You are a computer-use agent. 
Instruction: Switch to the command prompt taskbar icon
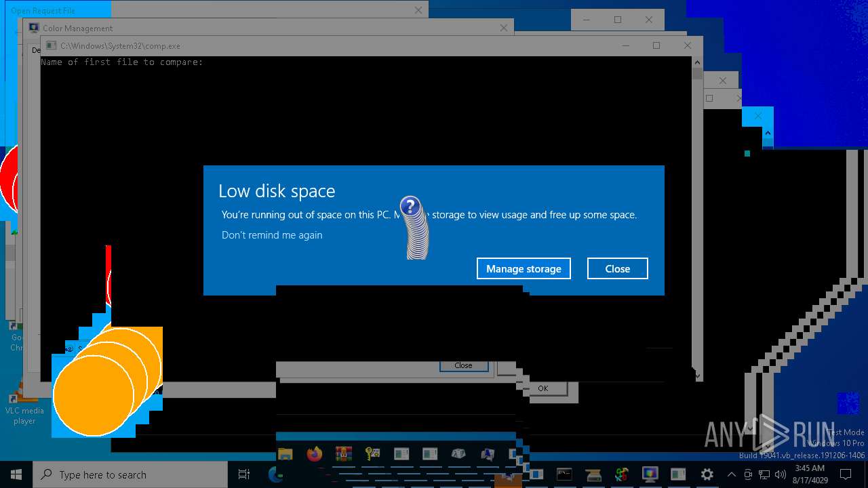[x=564, y=474]
